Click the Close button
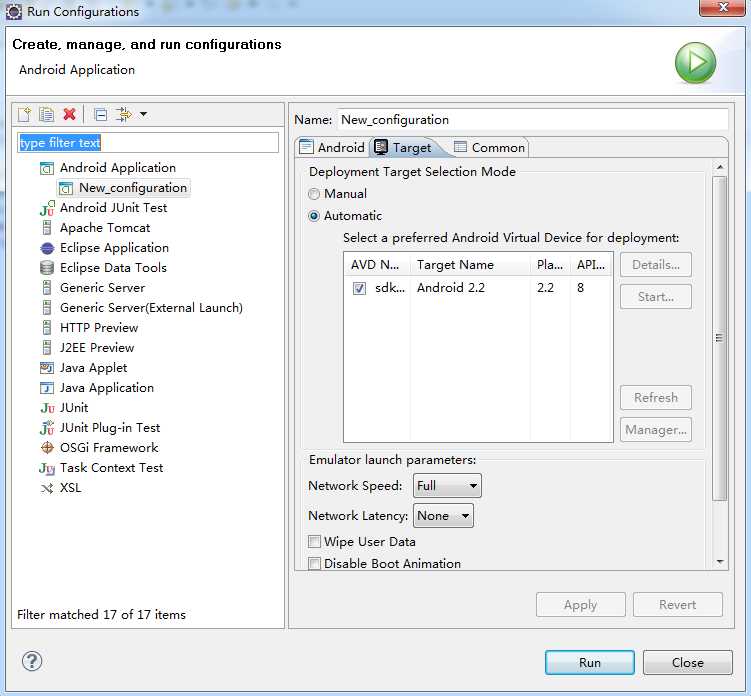The width and height of the screenshot is (751, 696). tap(687, 662)
